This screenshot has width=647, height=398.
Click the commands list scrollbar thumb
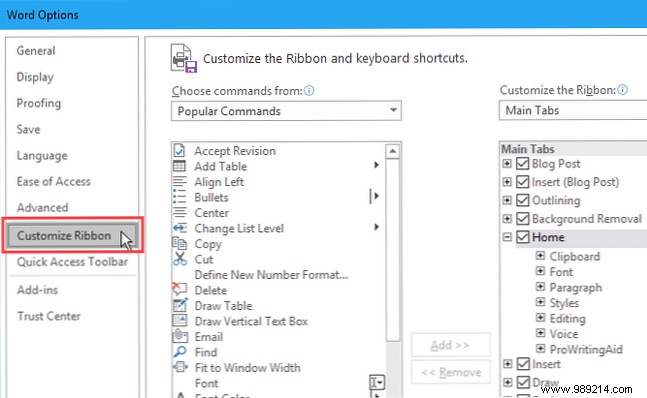392,250
